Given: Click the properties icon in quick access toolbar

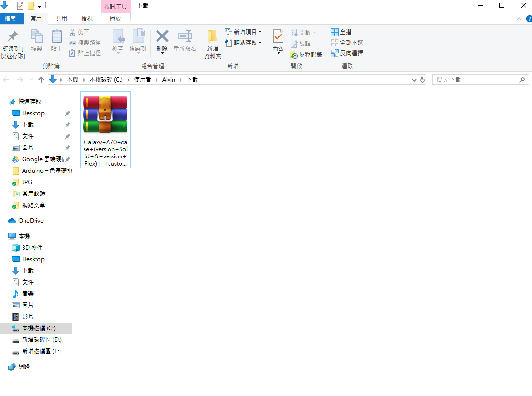Looking at the screenshot, I should point(20,6).
